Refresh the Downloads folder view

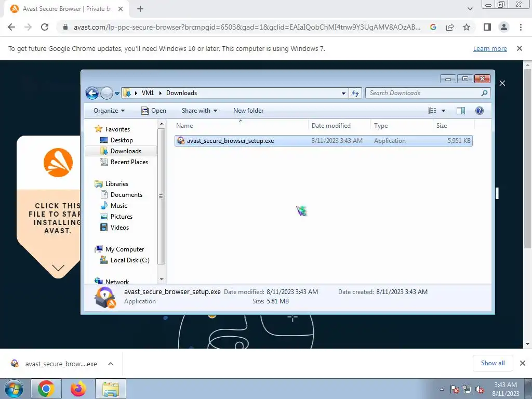[355, 93]
